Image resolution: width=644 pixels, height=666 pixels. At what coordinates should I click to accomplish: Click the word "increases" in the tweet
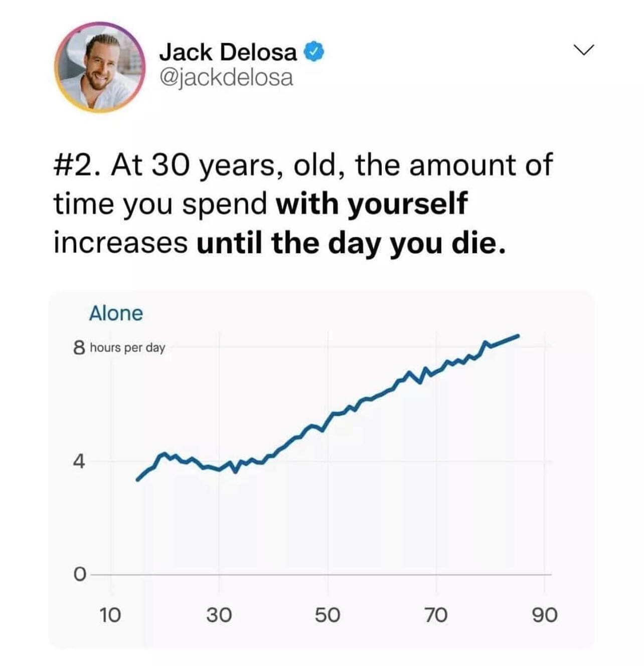(x=121, y=243)
